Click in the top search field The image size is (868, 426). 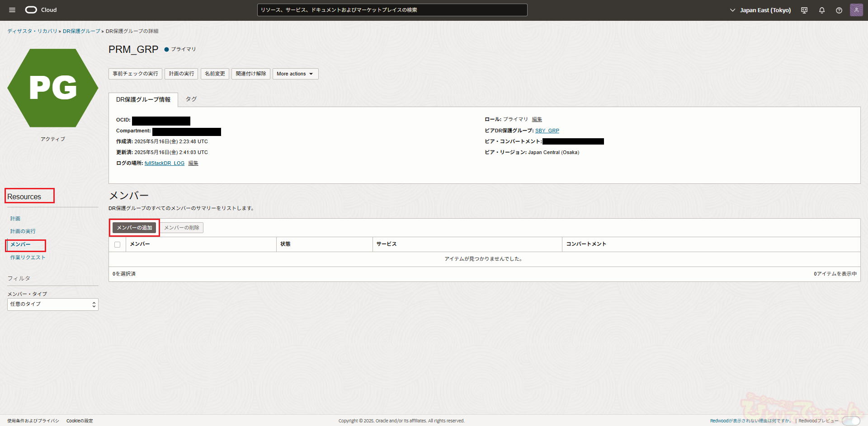point(392,10)
